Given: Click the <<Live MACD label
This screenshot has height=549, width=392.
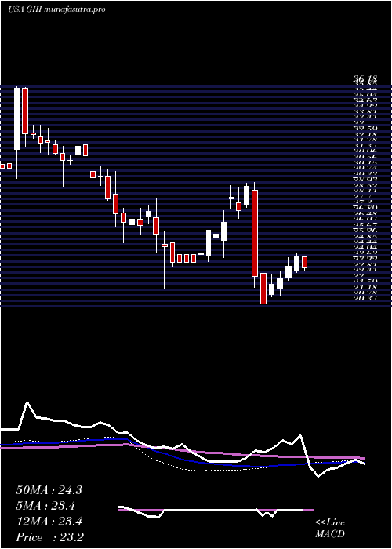Looking at the screenshot, I should click(330, 529).
